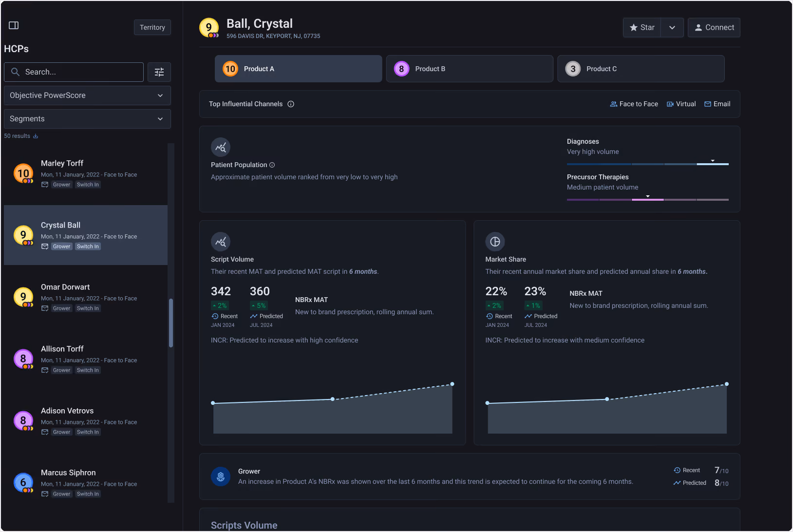Click the envelope icon under Marcus Siphron
Screen dimensions: 793x532
[45, 494]
